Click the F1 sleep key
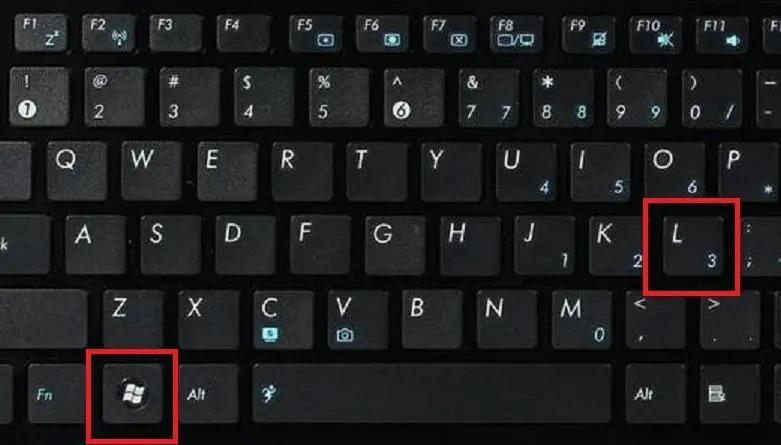The width and height of the screenshot is (781, 445). coord(40,33)
